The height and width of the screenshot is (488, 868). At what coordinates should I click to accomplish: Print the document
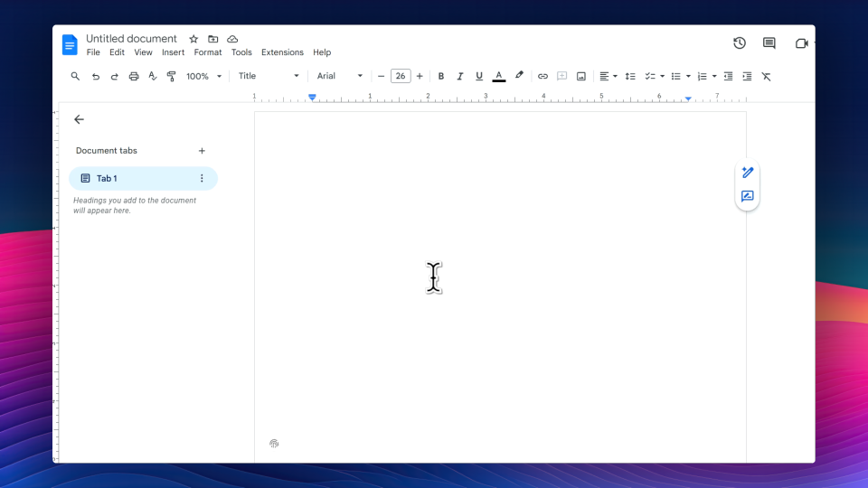134,76
